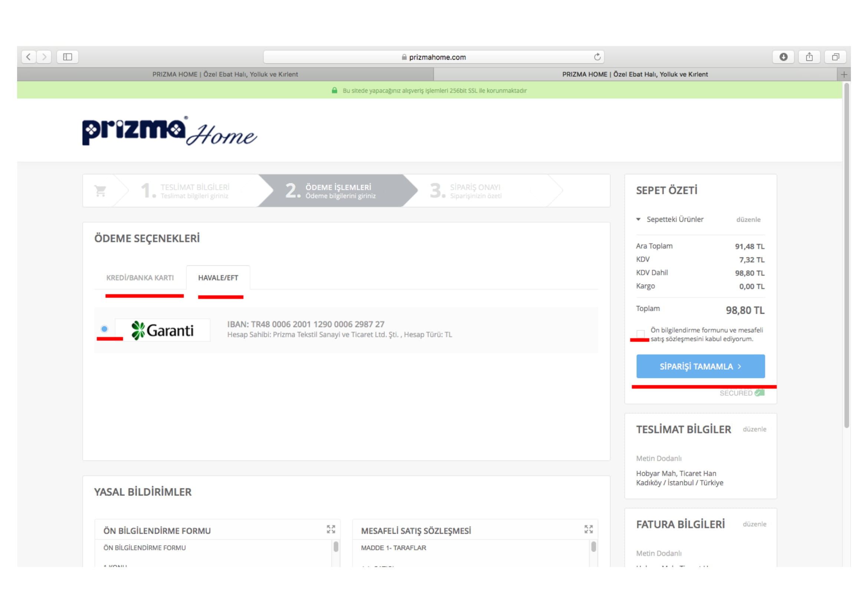This screenshot has width=868, height=613.
Task: Open Safari downloads list
Action: tap(784, 57)
